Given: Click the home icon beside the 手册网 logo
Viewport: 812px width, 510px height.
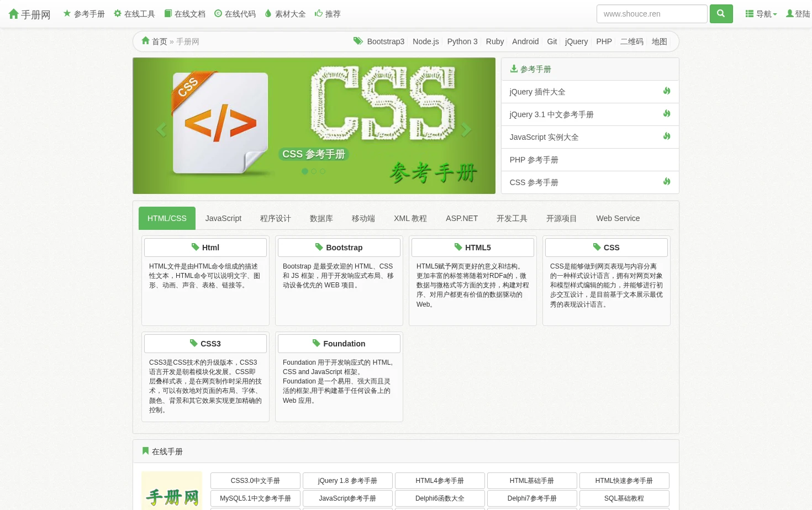Looking at the screenshot, I should [x=14, y=14].
